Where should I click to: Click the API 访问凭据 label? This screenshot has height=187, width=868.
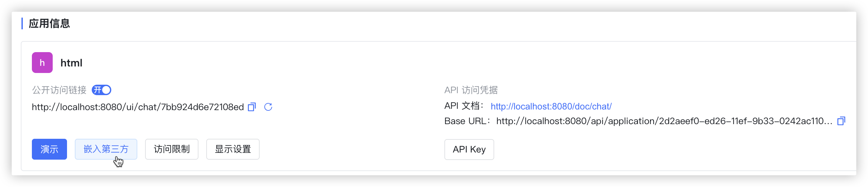pyautogui.click(x=471, y=90)
